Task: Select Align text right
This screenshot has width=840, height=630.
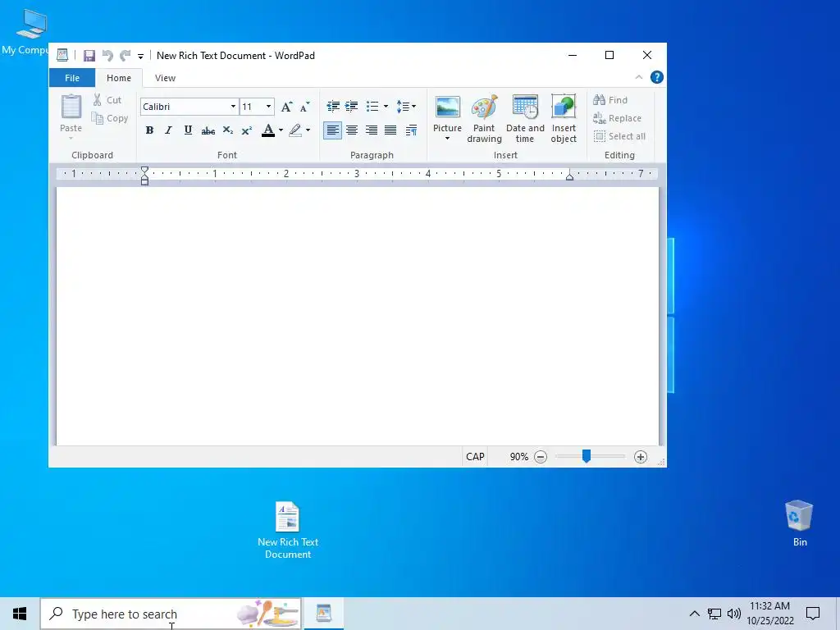Action: coord(372,130)
